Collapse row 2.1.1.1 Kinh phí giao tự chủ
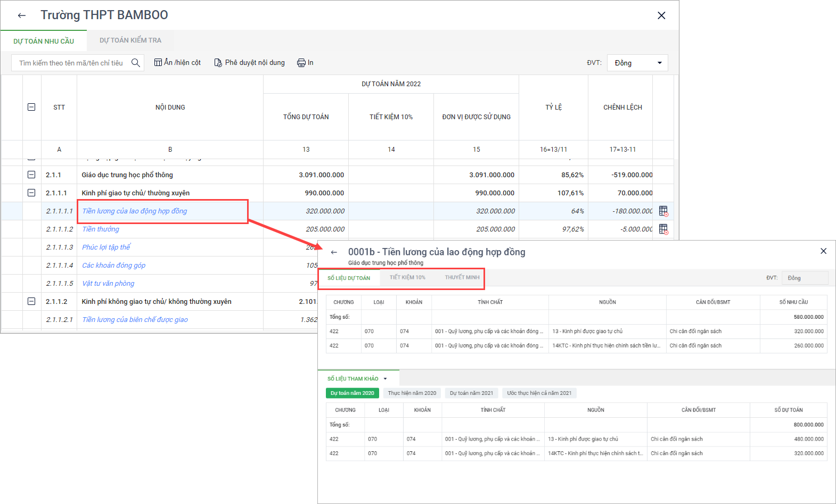 pos(31,193)
